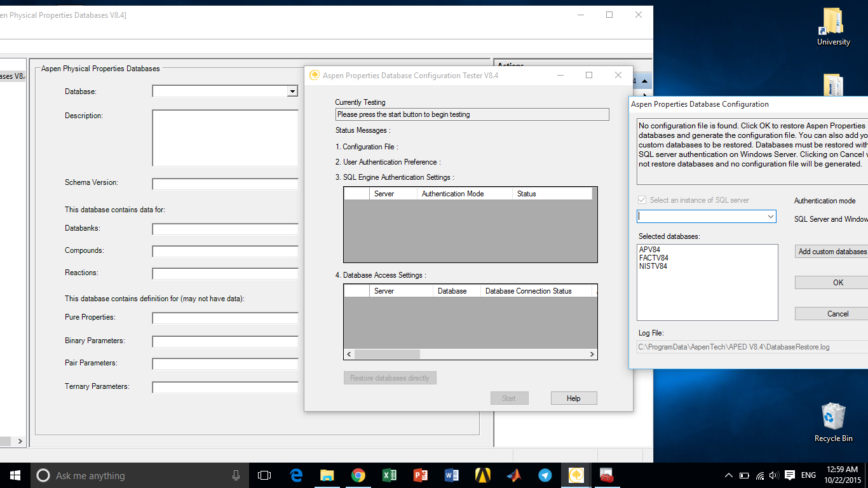Image resolution: width=868 pixels, height=488 pixels.
Task: Launch Google Chrome from the taskbar
Action: click(x=358, y=475)
